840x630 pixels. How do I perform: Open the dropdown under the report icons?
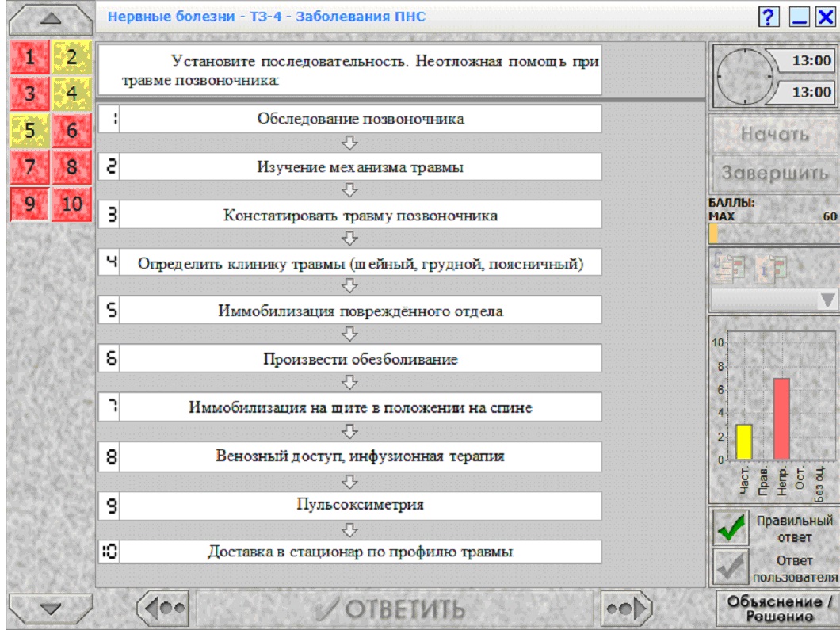click(773, 300)
